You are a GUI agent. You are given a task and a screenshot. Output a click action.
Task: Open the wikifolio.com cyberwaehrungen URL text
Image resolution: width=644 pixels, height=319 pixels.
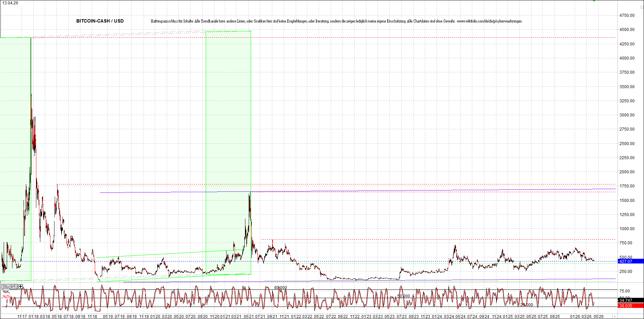[489, 21]
